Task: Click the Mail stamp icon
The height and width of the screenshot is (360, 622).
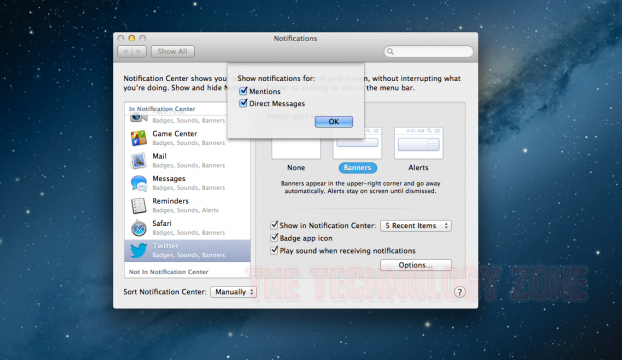Action: click(138, 161)
